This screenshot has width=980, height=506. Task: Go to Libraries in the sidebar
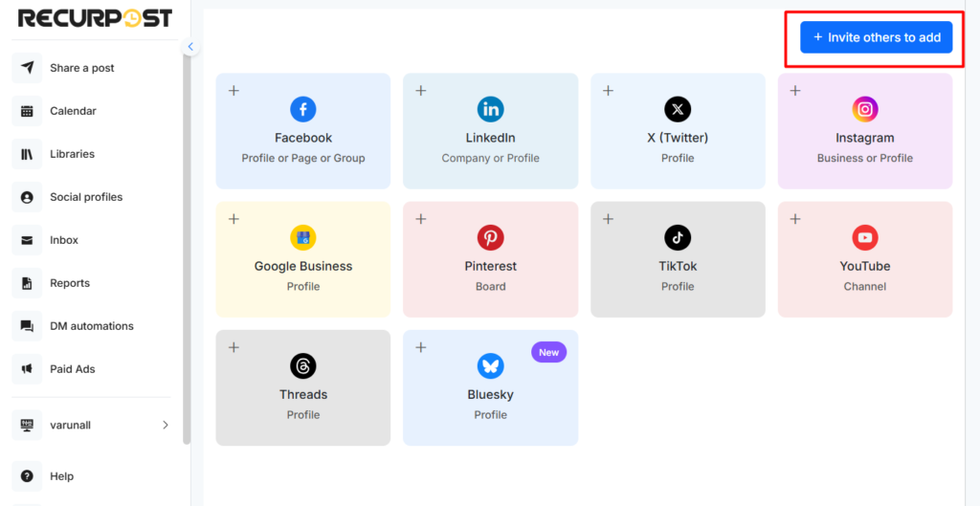pos(72,154)
